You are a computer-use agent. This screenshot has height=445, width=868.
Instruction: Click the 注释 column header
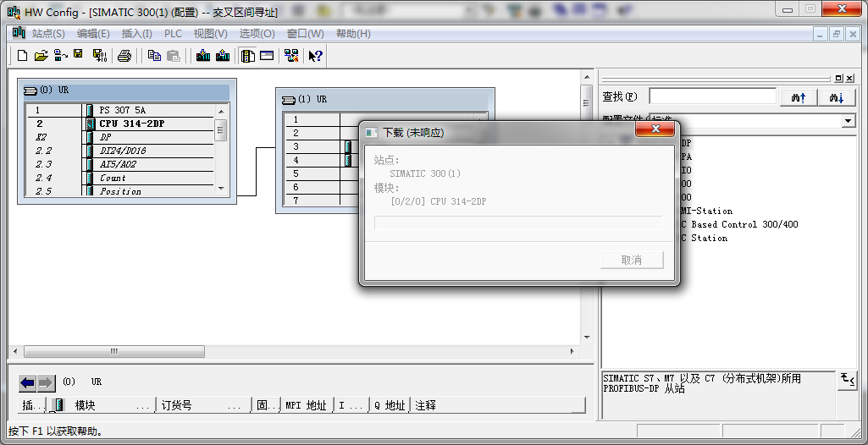point(497,406)
